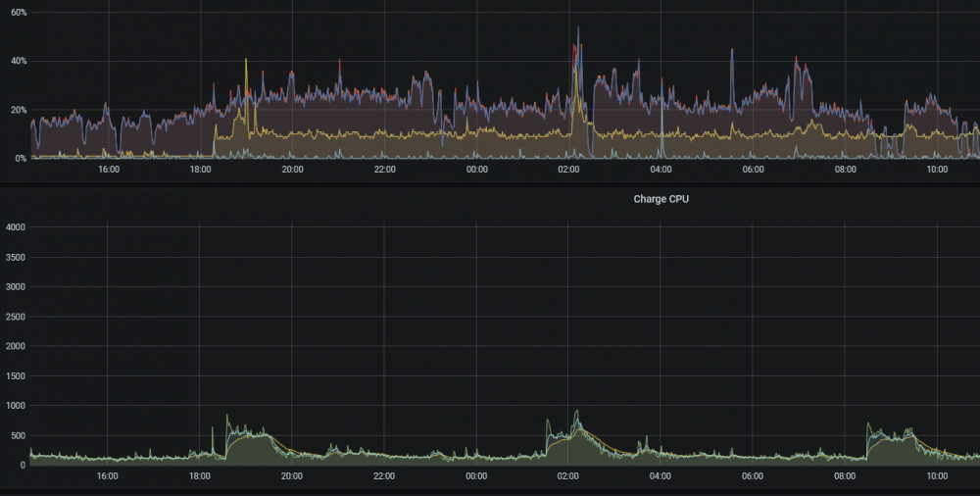Click the 60% label on the upper y-axis
The width and height of the screenshot is (980, 496).
18,12
